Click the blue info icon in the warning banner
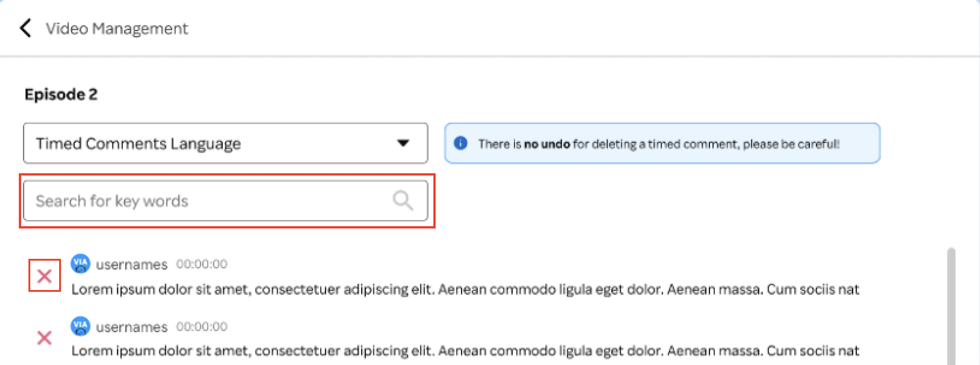980x365 pixels. (x=460, y=143)
